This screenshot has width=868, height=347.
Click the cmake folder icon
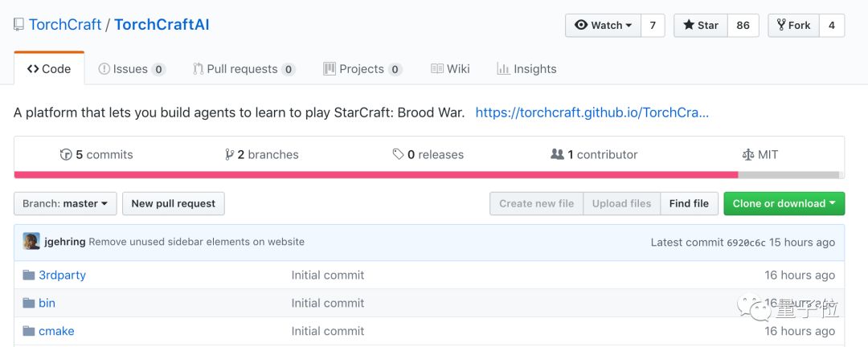click(29, 331)
